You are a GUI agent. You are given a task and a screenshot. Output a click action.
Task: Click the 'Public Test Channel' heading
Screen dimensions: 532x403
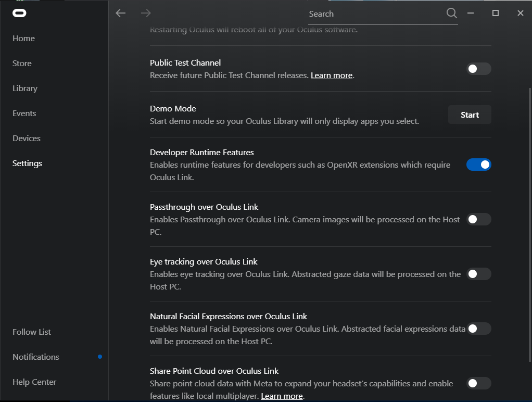click(185, 63)
